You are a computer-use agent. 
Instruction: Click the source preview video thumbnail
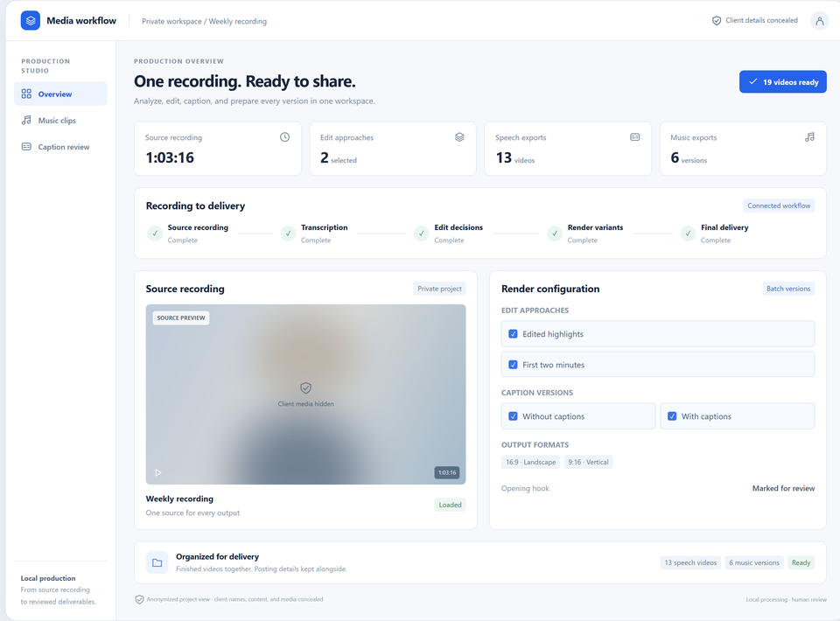point(305,394)
